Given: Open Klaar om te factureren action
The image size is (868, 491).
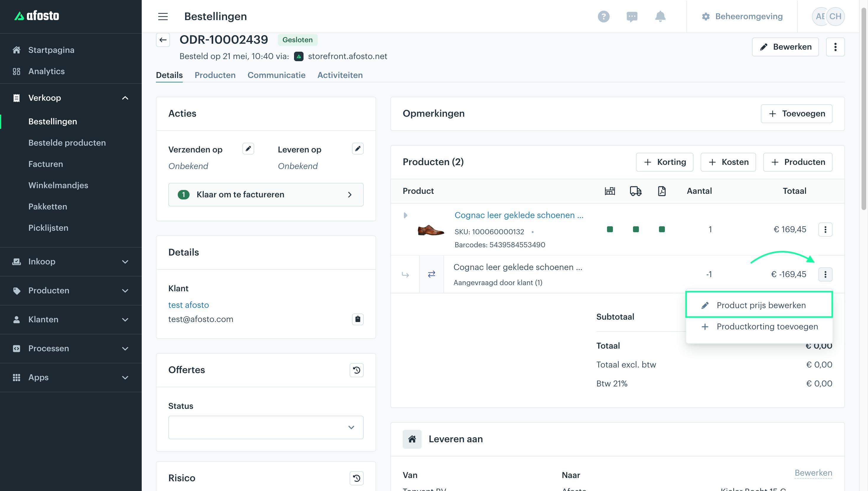Looking at the screenshot, I should coord(266,195).
